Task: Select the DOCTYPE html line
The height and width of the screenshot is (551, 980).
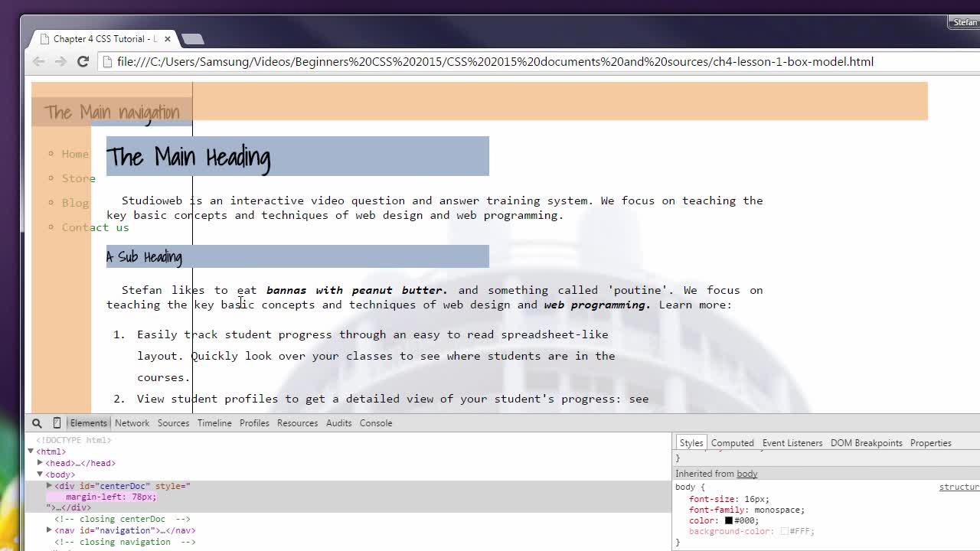Action: [x=73, y=440]
